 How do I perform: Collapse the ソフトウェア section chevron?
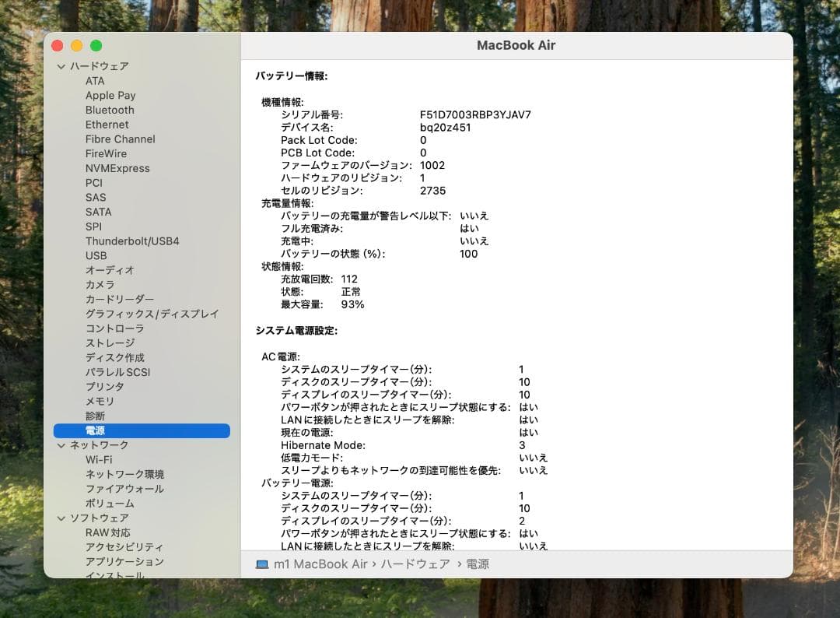pyautogui.click(x=61, y=518)
